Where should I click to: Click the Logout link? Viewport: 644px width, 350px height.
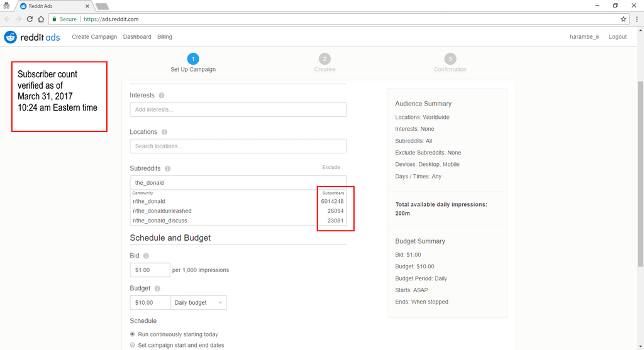pyautogui.click(x=618, y=37)
